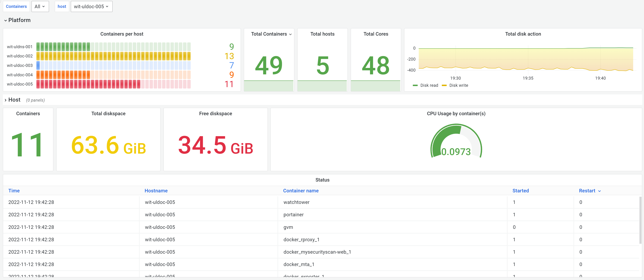Sort the table by Time column
Viewport: 644px width, 280px height.
point(14,191)
